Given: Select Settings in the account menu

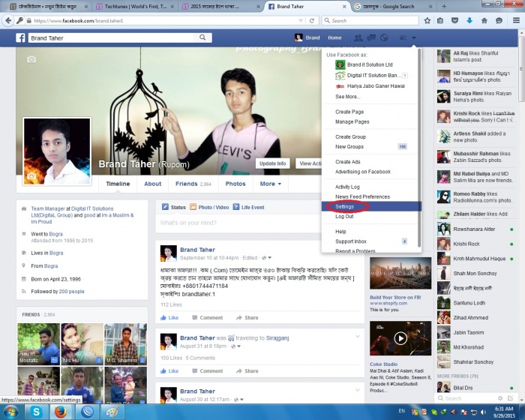Looking at the screenshot, I should (x=370, y=207).
